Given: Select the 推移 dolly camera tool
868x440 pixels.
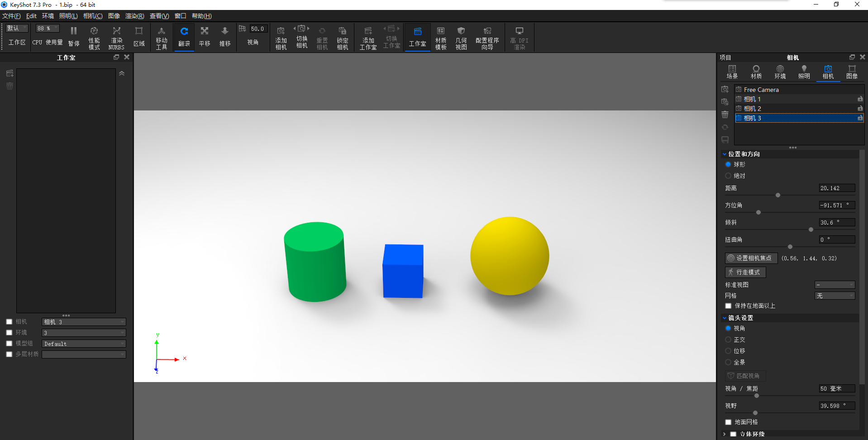Looking at the screenshot, I should click(x=225, y=36).
